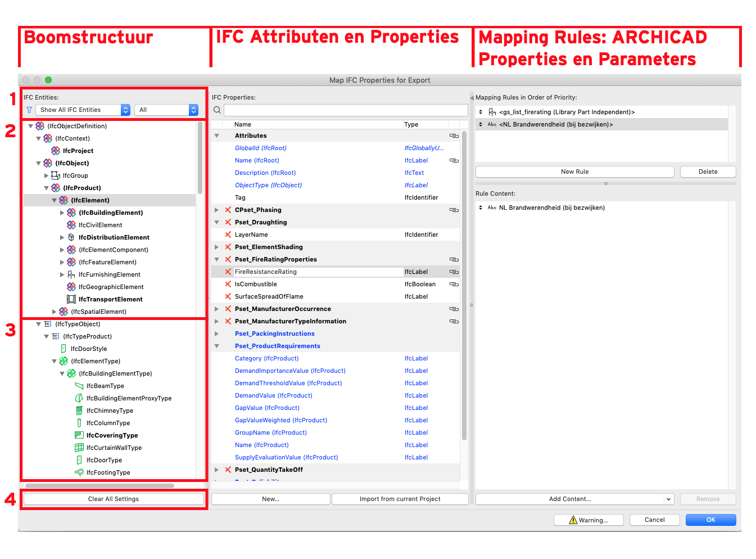Open the Add Content dropdown arrow

click(x=669, y=499)
